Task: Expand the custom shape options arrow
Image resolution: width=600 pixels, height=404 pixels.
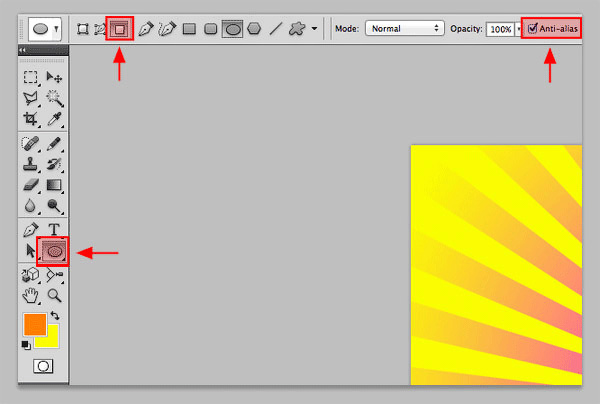Action: (x=316, y=29)
